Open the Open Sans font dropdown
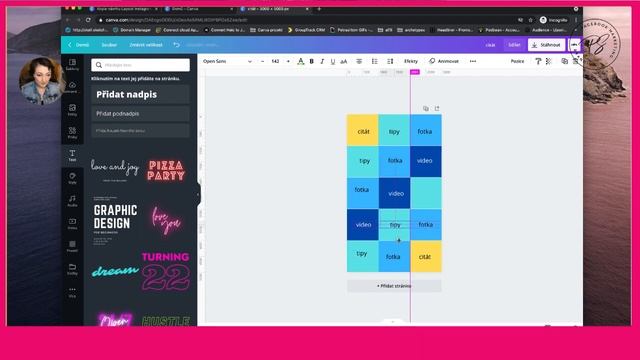This screenshot has width=640, height=360. pyautogui.click(x=227, y=61)
